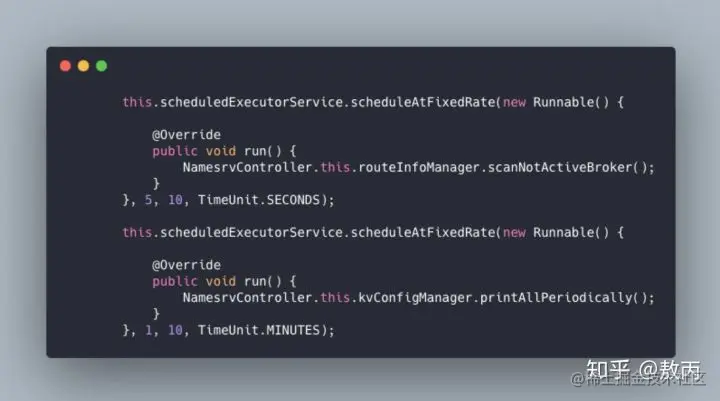
Task: Click the number 1 before MINUTES
Action: [148, 330]
